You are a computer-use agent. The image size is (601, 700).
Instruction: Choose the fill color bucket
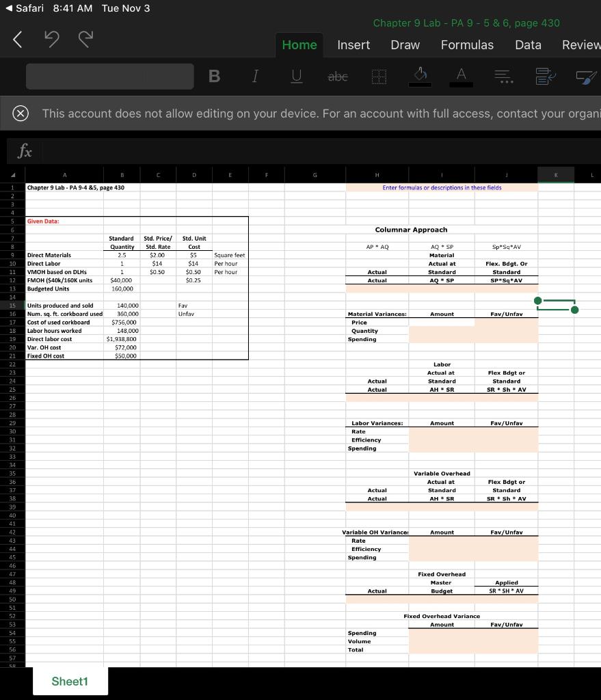420,77
